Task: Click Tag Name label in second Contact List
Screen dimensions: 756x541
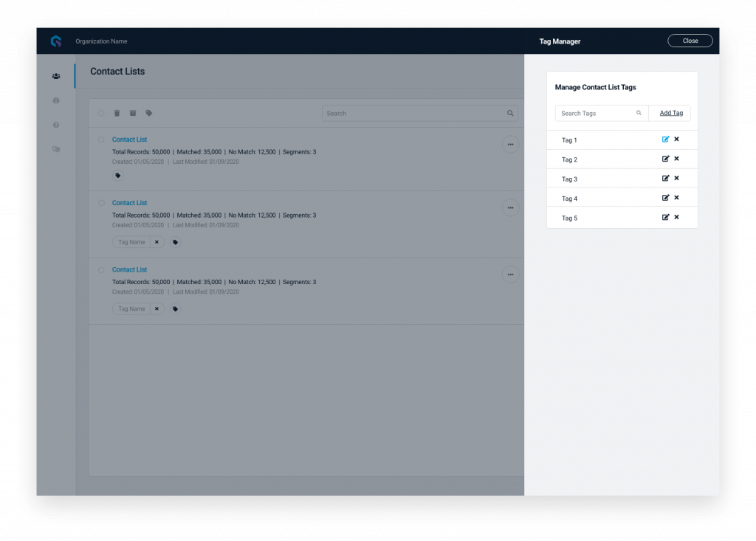Action: coord(131,242)
